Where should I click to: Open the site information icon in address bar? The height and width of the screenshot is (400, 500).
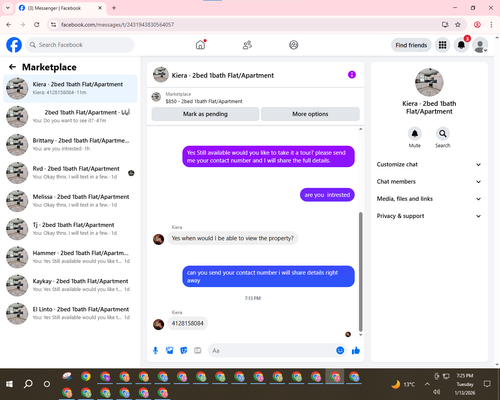click(x=53, y=25)
